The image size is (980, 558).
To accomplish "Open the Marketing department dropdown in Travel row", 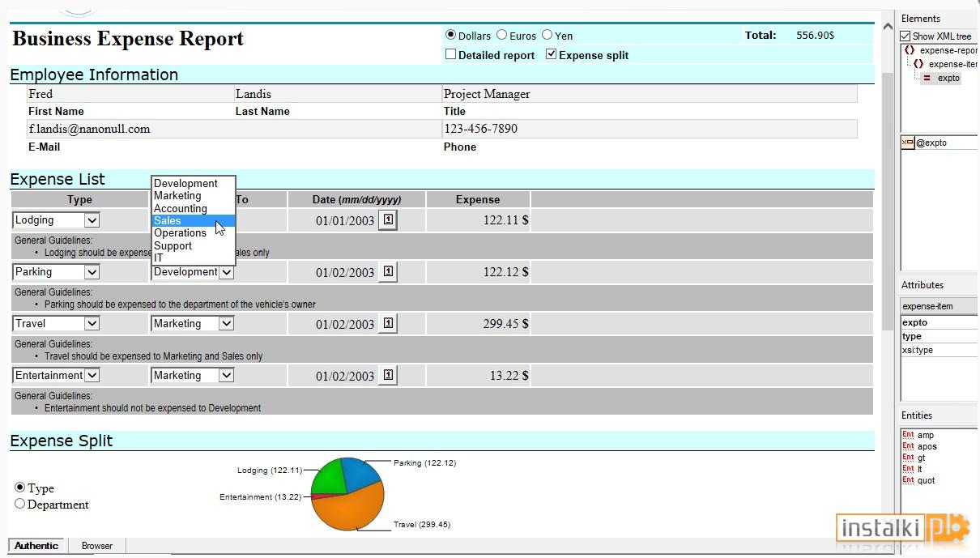I will [x=226, y=323].
